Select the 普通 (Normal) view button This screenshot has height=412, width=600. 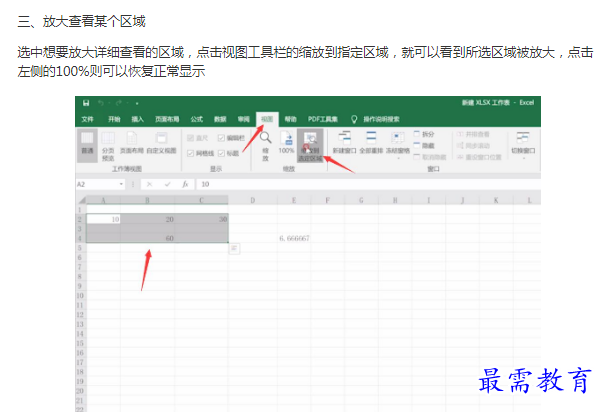87,144
